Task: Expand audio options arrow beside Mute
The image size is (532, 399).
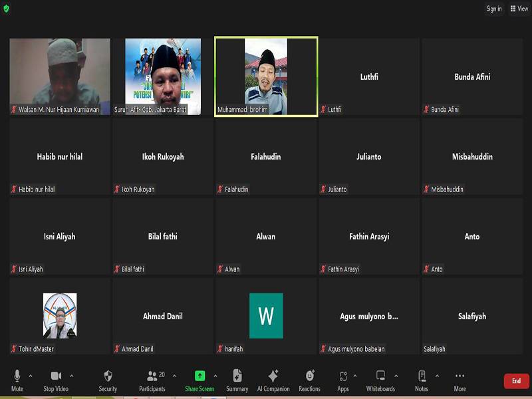Action: pyautogui.click(x=31, y=376)
